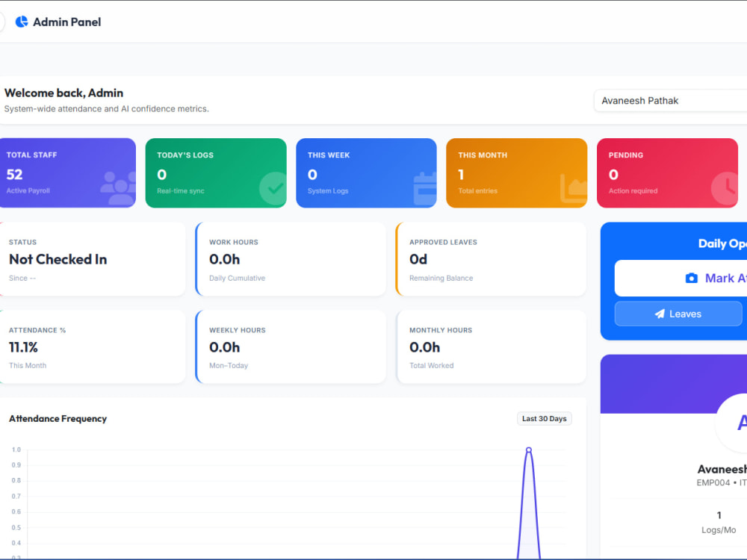Image resolution: width=747 pixels, height=560 pixels.
Task: Click the Daily Operations panel heading
Action: [x=722, y=243]
